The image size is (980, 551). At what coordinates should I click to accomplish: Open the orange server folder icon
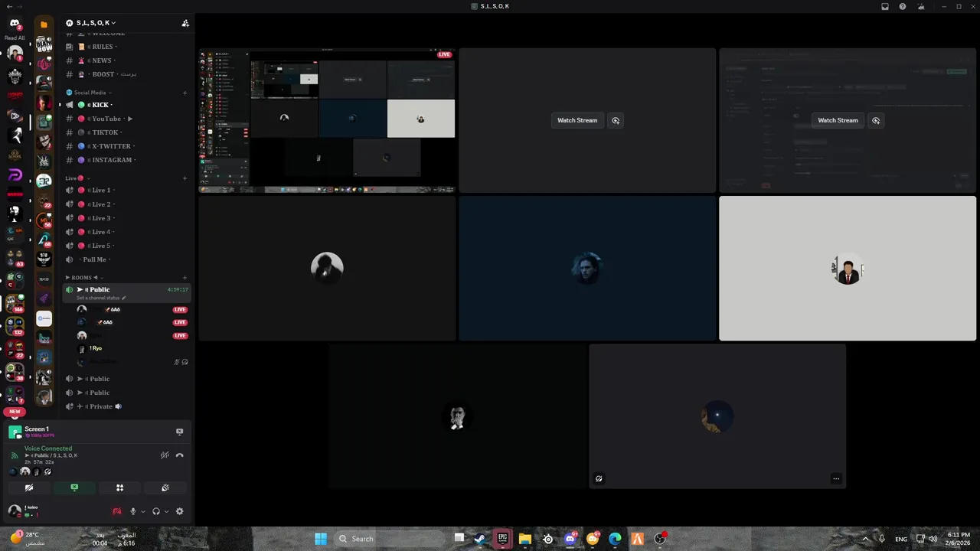(44, 24)
